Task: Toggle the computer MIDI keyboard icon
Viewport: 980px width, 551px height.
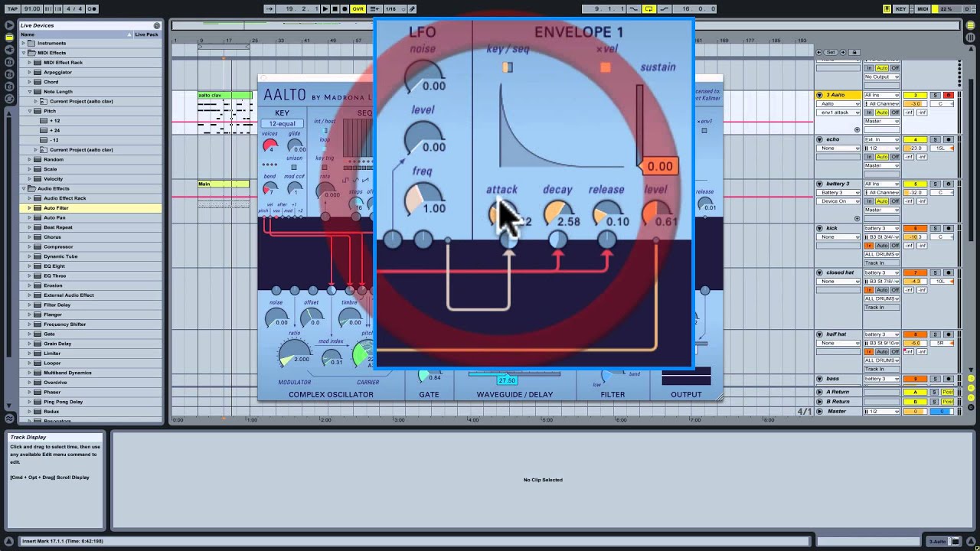Action: pyautogui.click(x=887, y=8)
